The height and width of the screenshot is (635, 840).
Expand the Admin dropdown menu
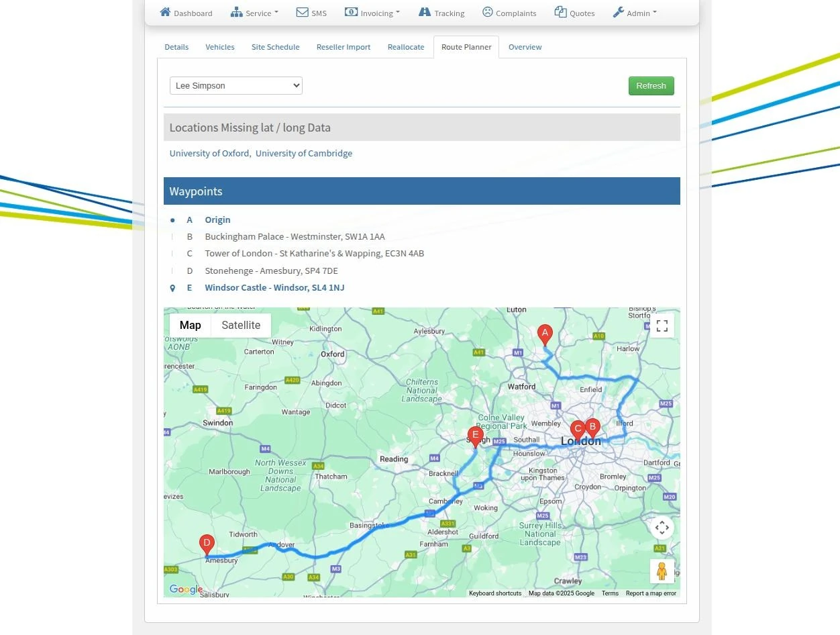[635, 13]
